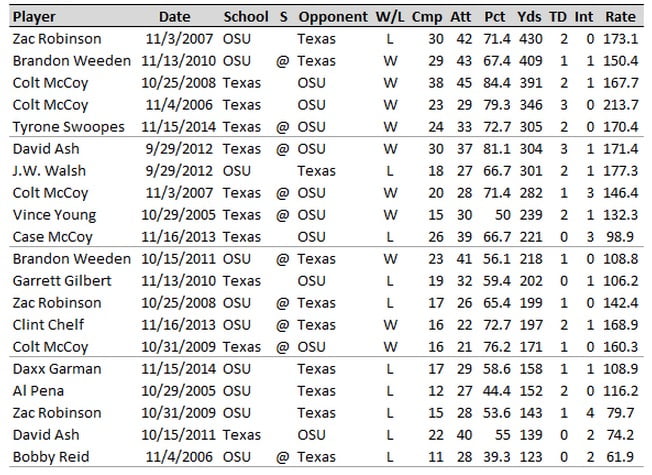Select the 213.7 rate value
The height and width of the screenshot is (475, 652).
click(620, 105)
